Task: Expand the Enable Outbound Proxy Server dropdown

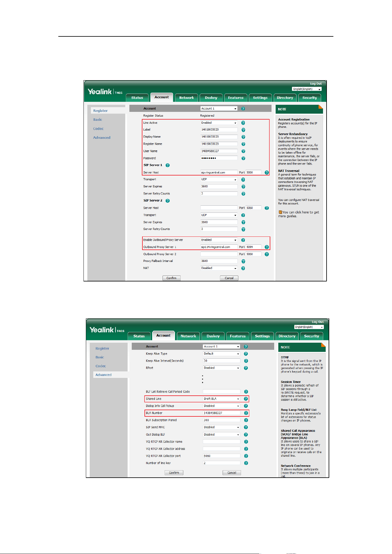Action: (219, 240)
